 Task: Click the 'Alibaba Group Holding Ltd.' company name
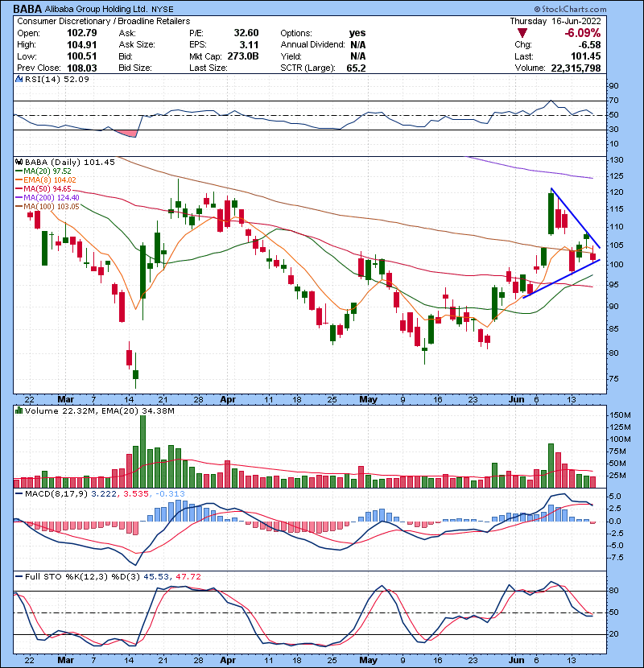[x=97, y=9]
